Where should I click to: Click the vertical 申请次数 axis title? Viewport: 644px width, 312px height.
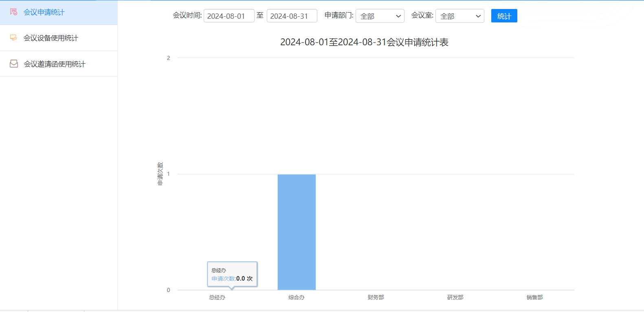point(160,174)
